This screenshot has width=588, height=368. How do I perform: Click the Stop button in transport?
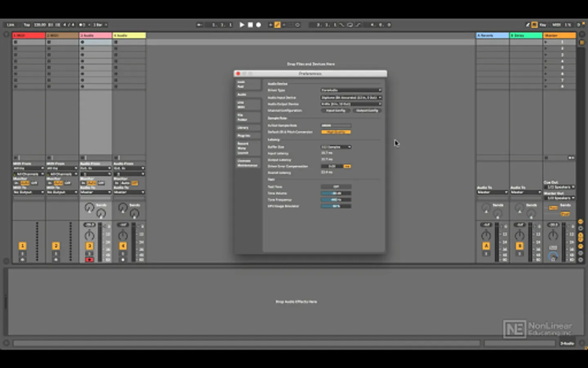[x=250, y=25]
